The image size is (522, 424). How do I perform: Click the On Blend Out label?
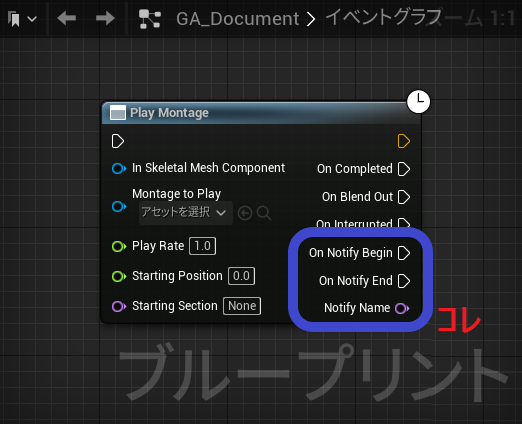(357, 197)
